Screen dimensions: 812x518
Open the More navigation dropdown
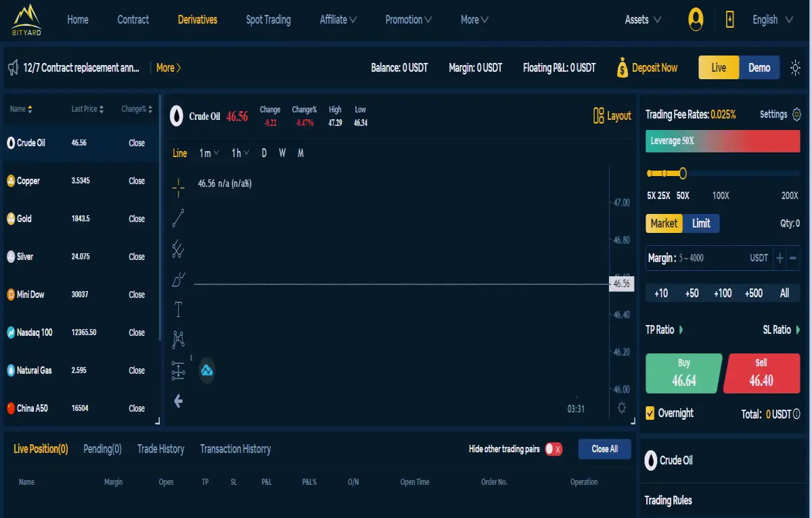(474, 20)
